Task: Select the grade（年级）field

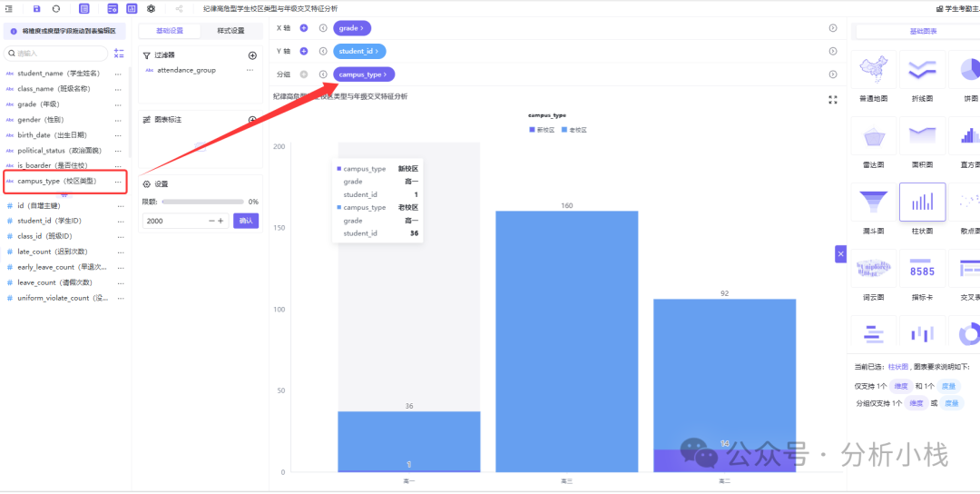Action: point(39,104)
